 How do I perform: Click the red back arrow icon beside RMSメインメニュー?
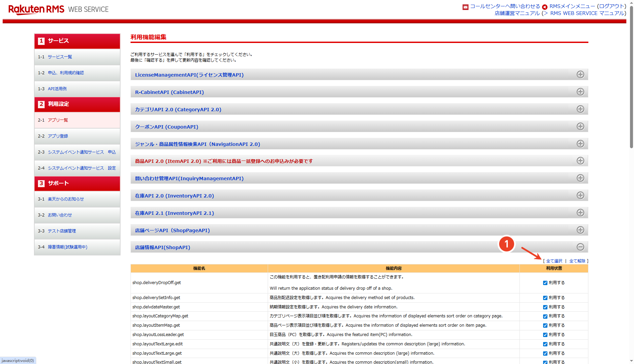tap(545, 7)
